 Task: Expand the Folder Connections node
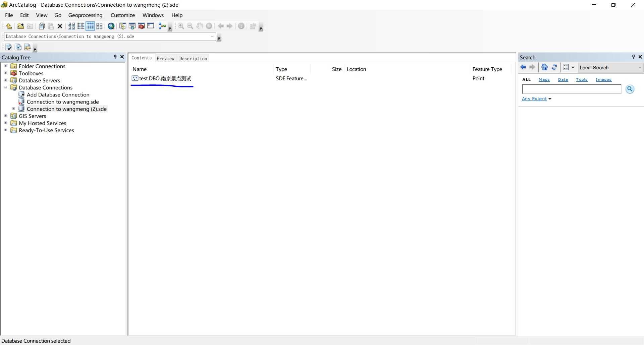[5, 66]
